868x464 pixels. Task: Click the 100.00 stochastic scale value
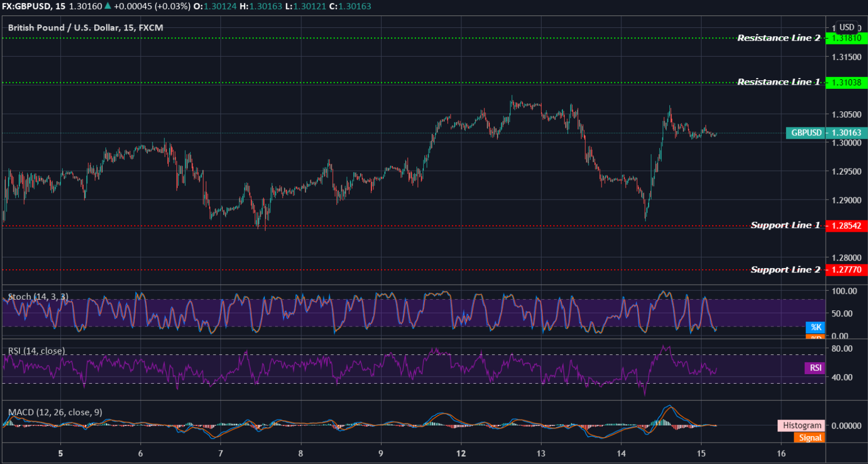point(844,291)
